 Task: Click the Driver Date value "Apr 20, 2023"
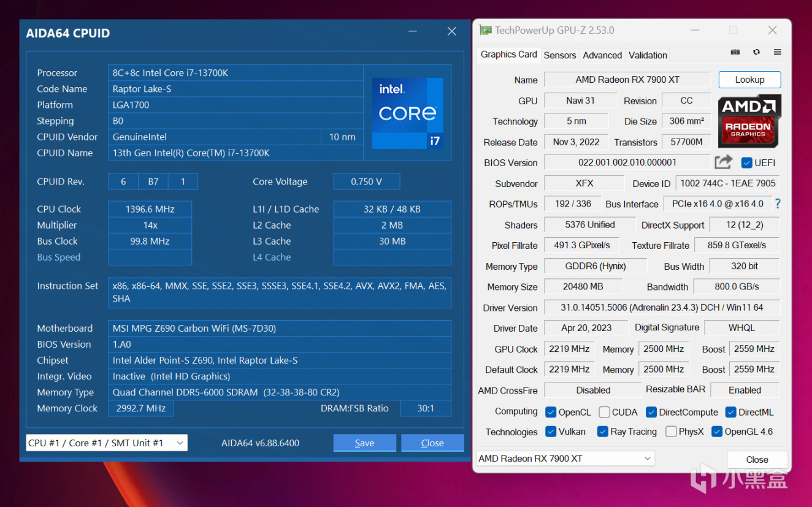pyautogui.click(x=586, y=328)
